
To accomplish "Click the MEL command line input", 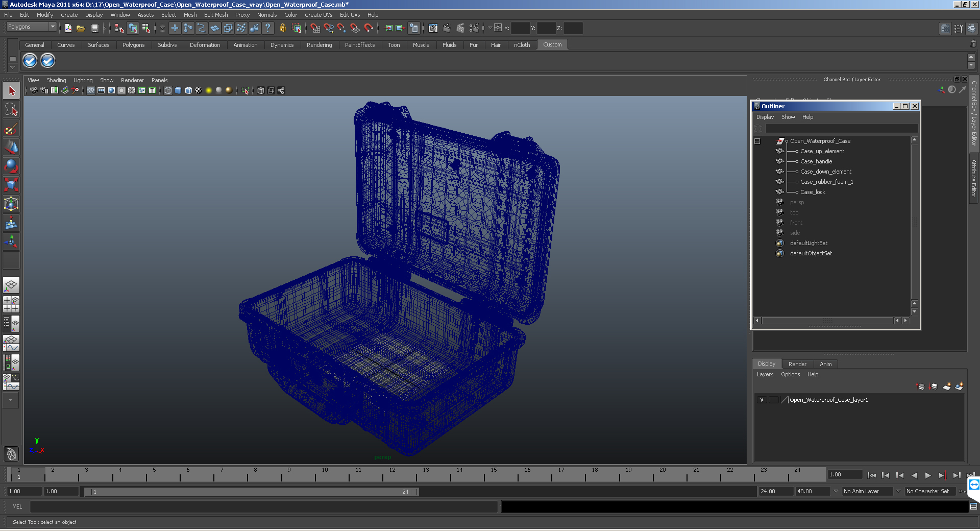I will click(x=264, y=506).
